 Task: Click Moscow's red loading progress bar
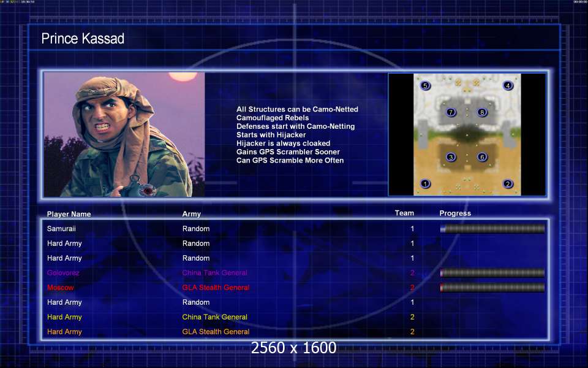pyautogui.click(x=492, y=288)
